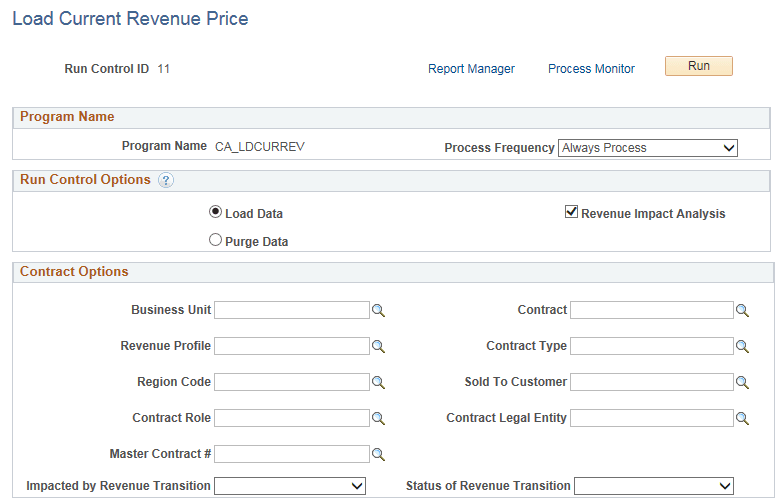Click the Run Control ID value 11
This screenshot has width=781, height=503.
(x=163, y=69)
